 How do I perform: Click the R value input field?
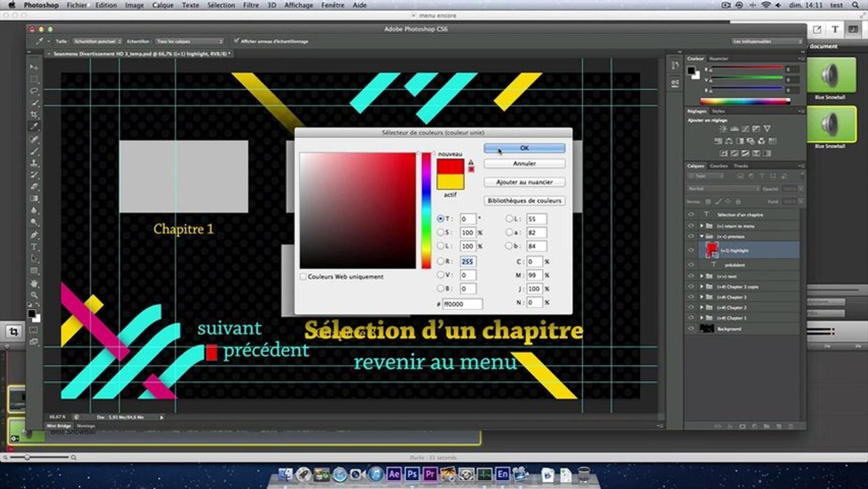[x=468, y=261]
